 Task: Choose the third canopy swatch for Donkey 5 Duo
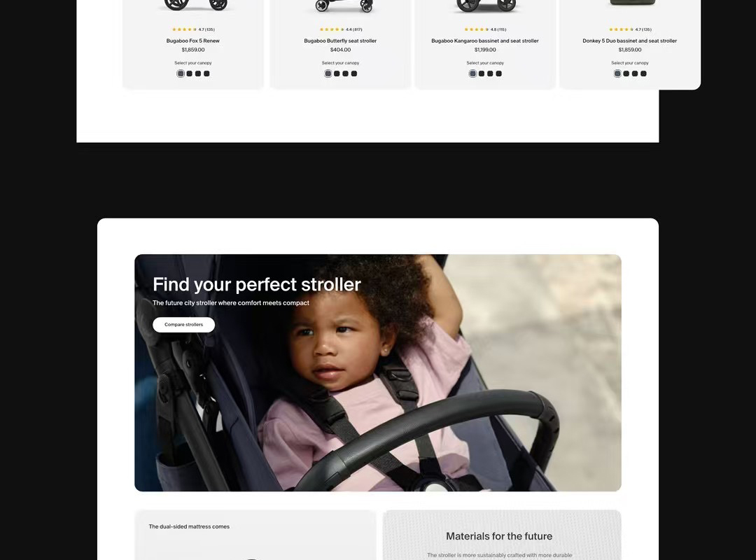(634, 73)
